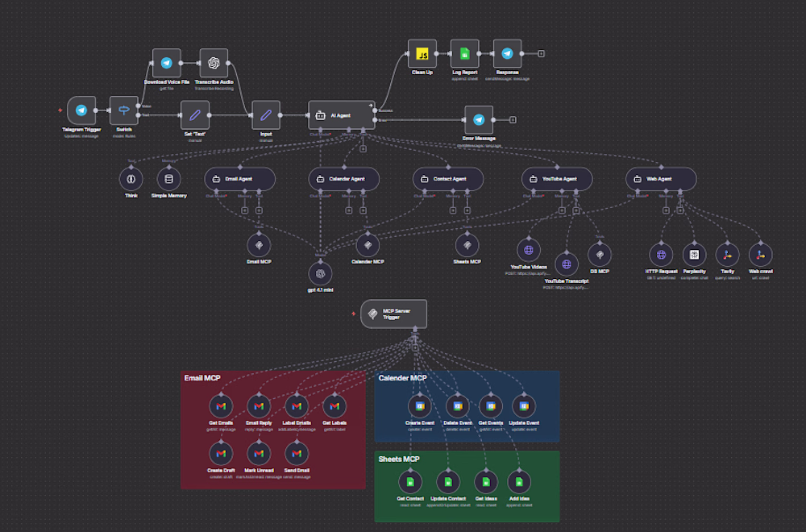Select the MCP Server Trigger node
806x532 pixels.
(x=394, y=314)
